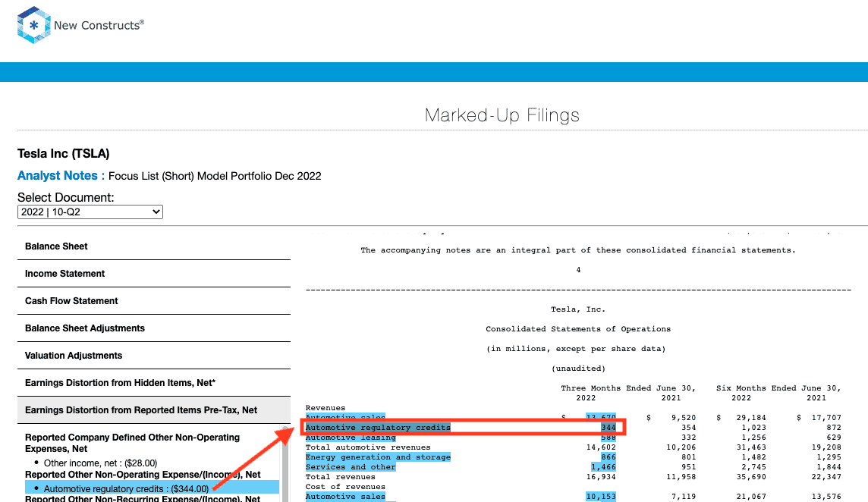Open the Analyst Notes link
The width and height of the screenshot is (868, 502).
click(58, 176)
